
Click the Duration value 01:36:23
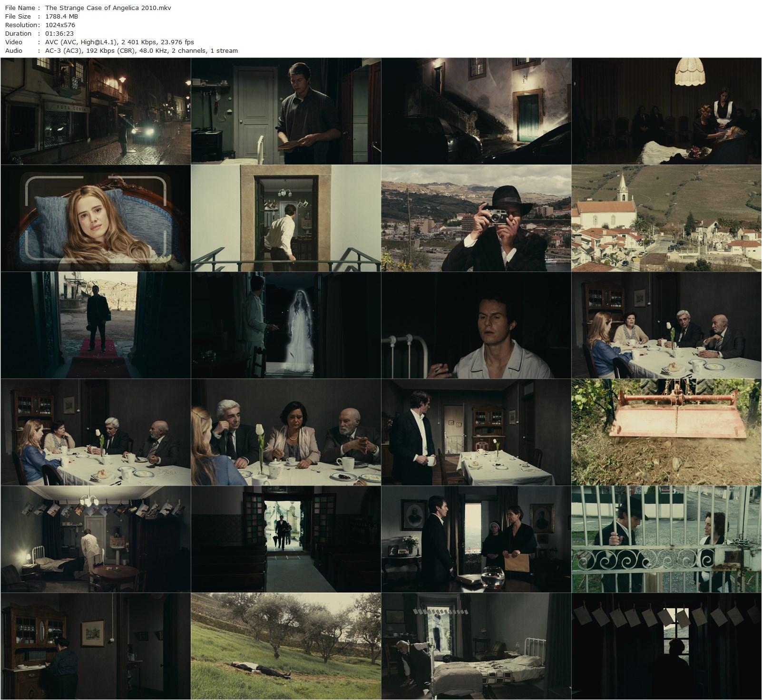click(x=59, y=33)
